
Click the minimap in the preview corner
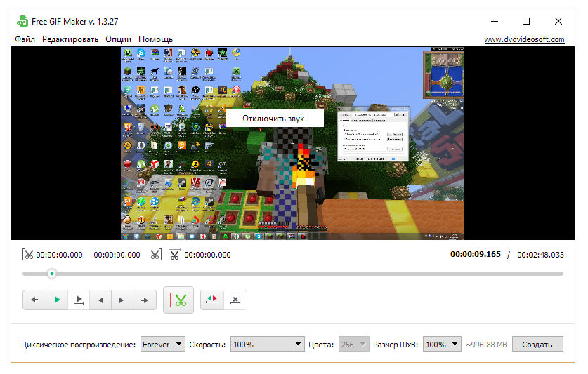point(443,75)
